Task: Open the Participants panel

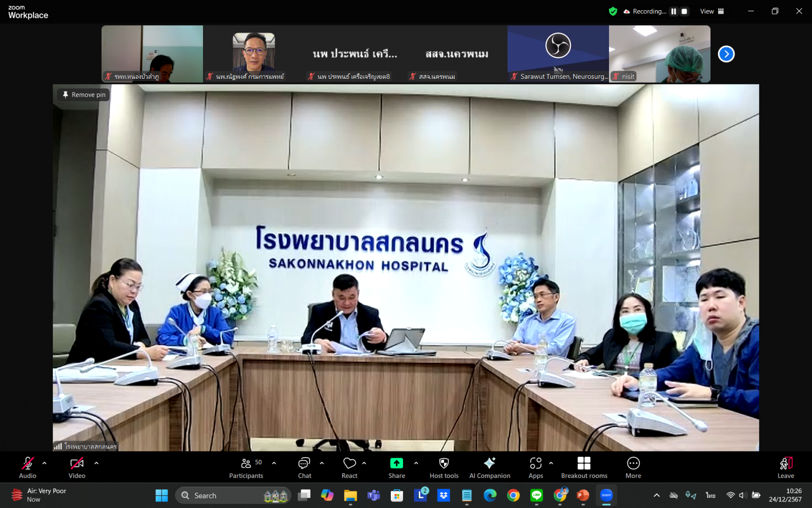Action: (x=246, y=467)
